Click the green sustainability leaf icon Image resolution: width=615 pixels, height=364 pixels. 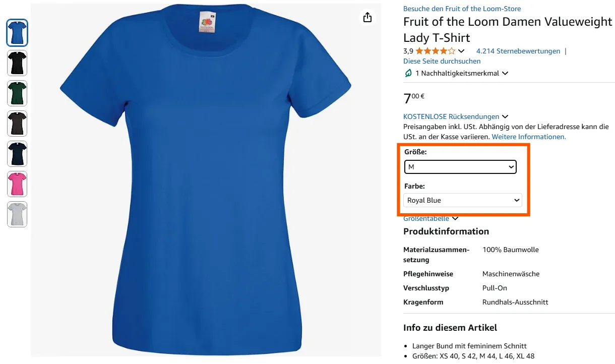pos(407,73)
